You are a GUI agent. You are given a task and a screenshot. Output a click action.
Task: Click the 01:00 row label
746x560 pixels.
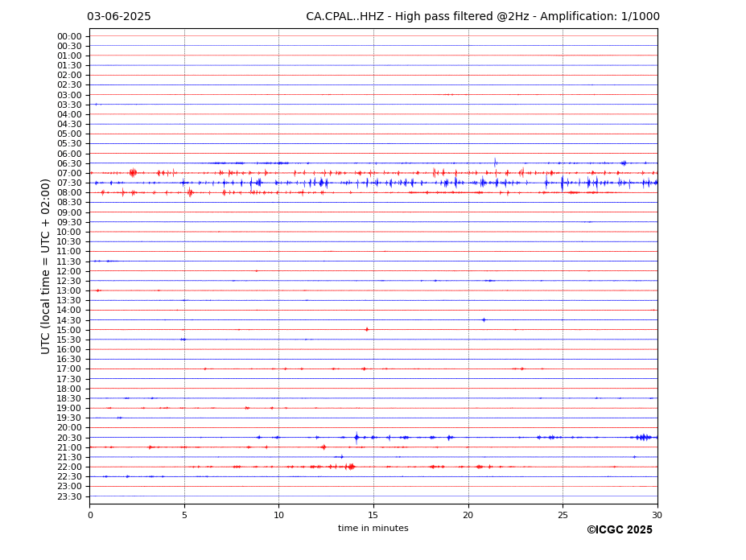point(69,56)
